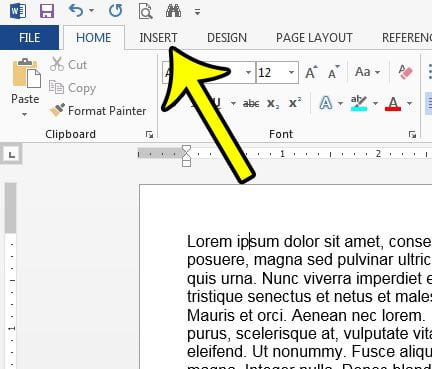Toggle subscript formatting

[x=273, y=104]
